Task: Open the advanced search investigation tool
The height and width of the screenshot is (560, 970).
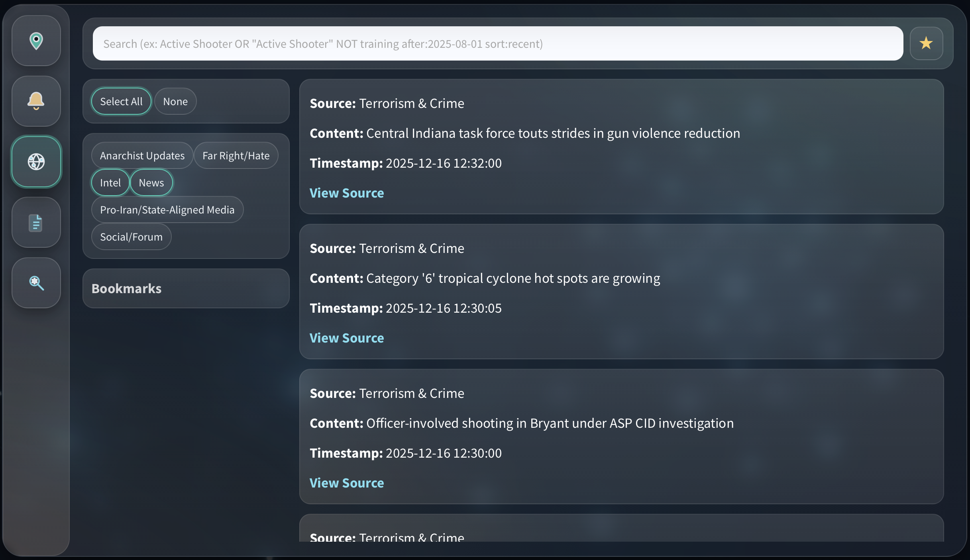Action: point(36,283)
